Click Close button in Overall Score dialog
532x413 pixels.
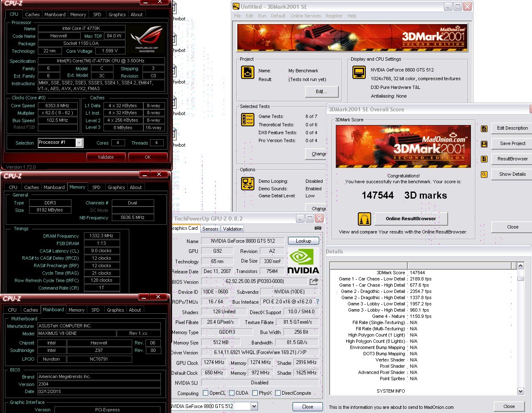coord(512,227)
